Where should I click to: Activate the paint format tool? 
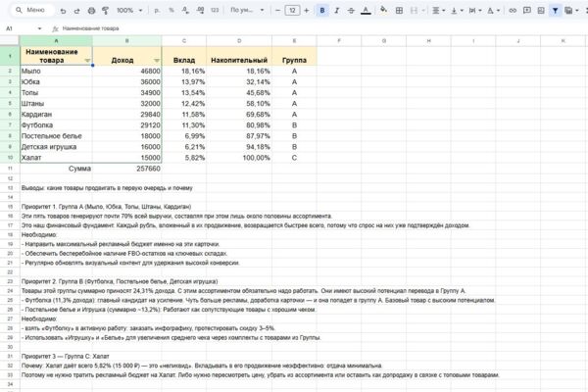106,11
